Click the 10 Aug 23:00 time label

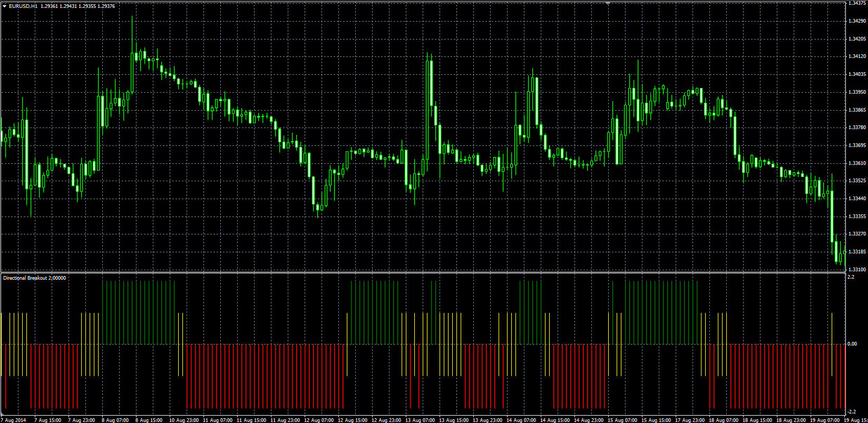point(184,420)
